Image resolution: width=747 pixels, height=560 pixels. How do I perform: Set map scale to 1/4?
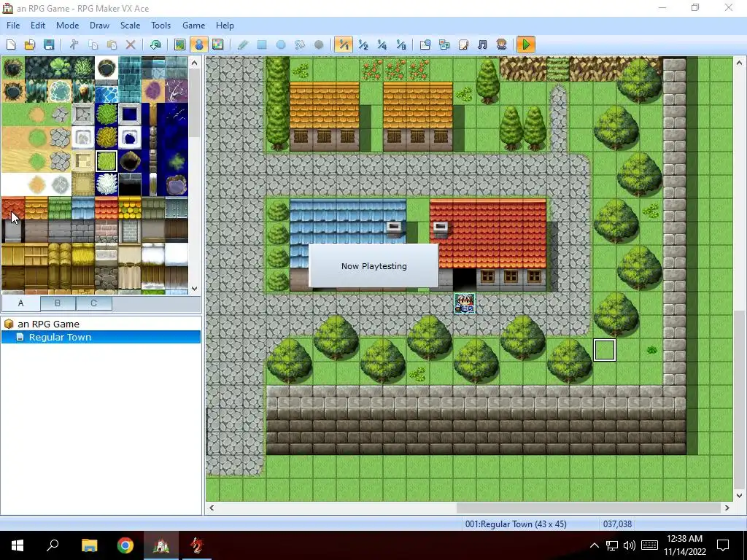(382, 44)
